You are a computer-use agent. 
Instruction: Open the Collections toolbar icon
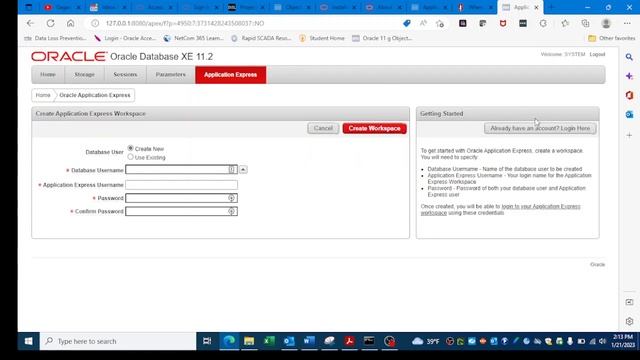click(585, 23)
